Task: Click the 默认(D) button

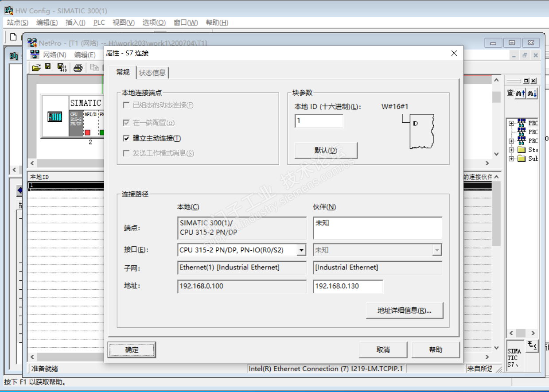Action: [x=326, y=150]
